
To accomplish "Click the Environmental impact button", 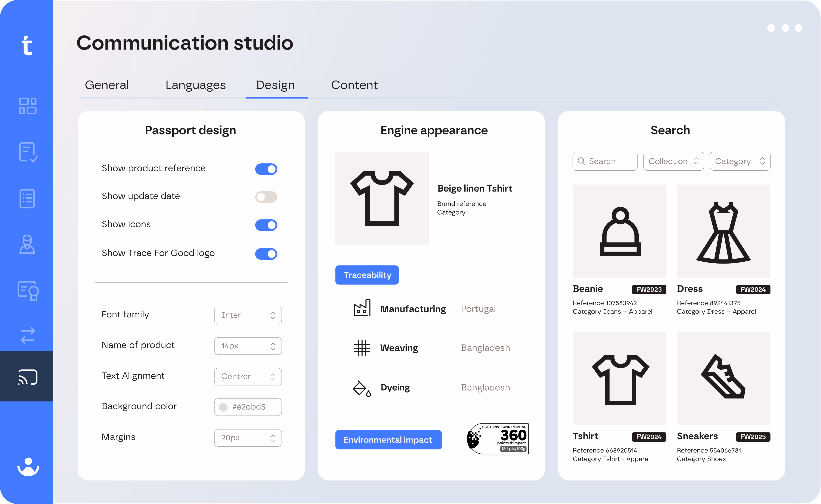I will click(388, 440).
